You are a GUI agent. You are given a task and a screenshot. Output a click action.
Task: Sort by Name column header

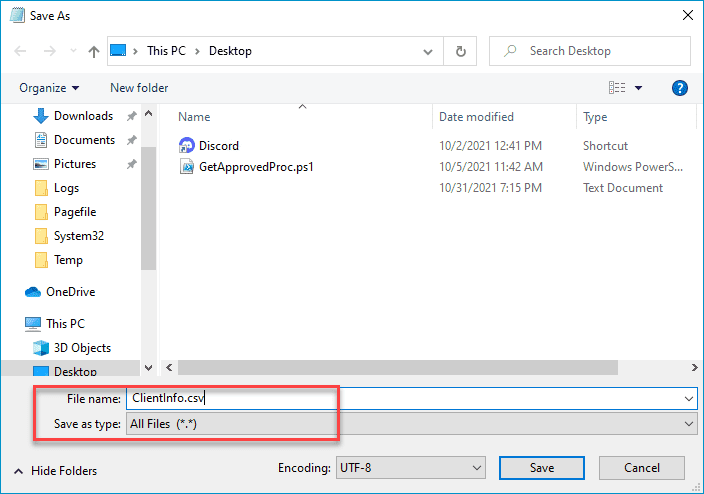coord(194,117)
